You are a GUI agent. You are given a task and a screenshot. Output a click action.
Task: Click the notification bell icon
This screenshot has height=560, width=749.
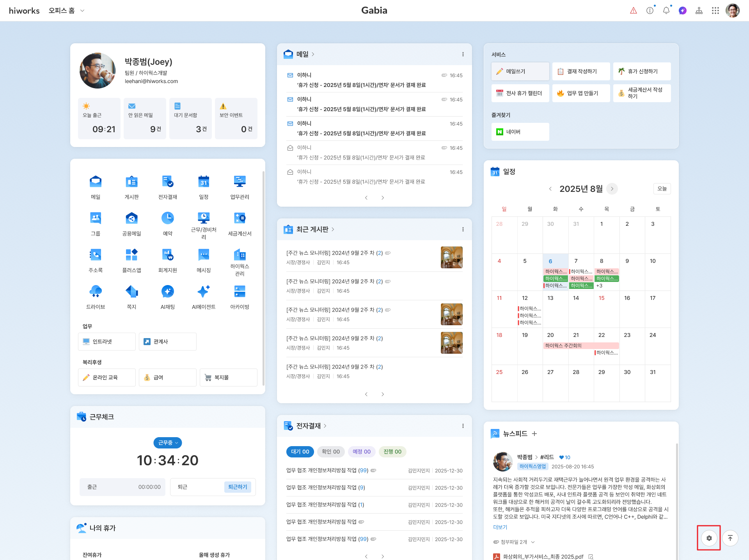[666, 11]
